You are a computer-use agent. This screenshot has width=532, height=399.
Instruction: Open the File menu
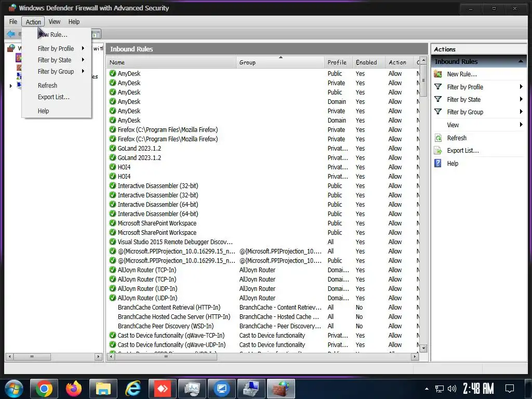[x=13, y=22]
